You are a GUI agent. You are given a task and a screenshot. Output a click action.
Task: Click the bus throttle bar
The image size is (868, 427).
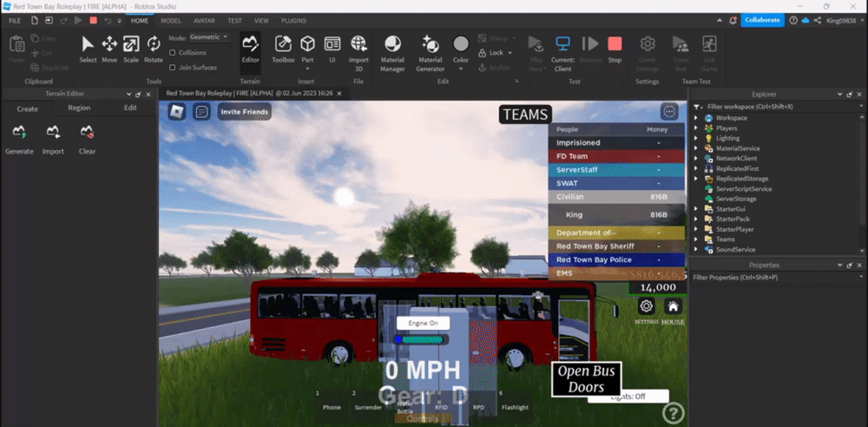click(421, 339)
